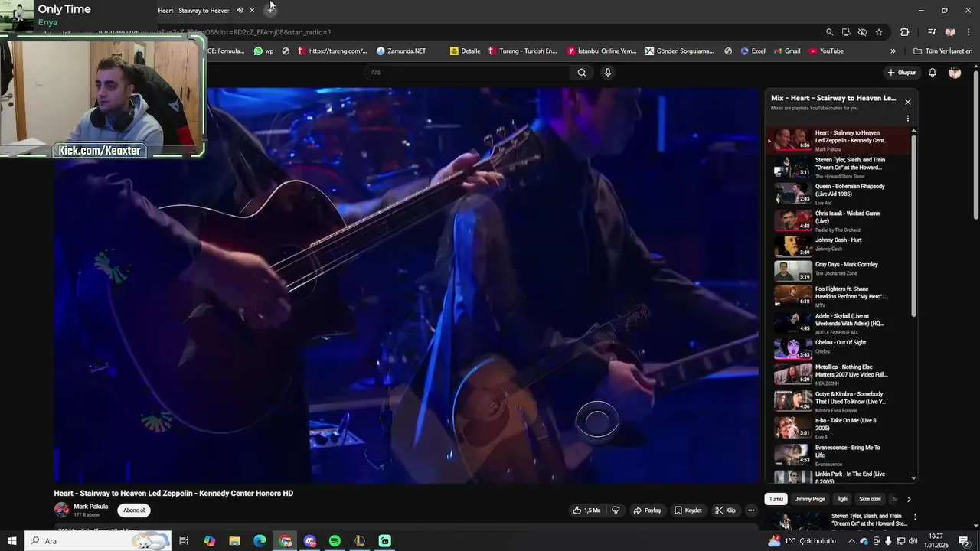980x551 pixels.
Task: Open the media controls icon
Action: (x=932, y=32)
